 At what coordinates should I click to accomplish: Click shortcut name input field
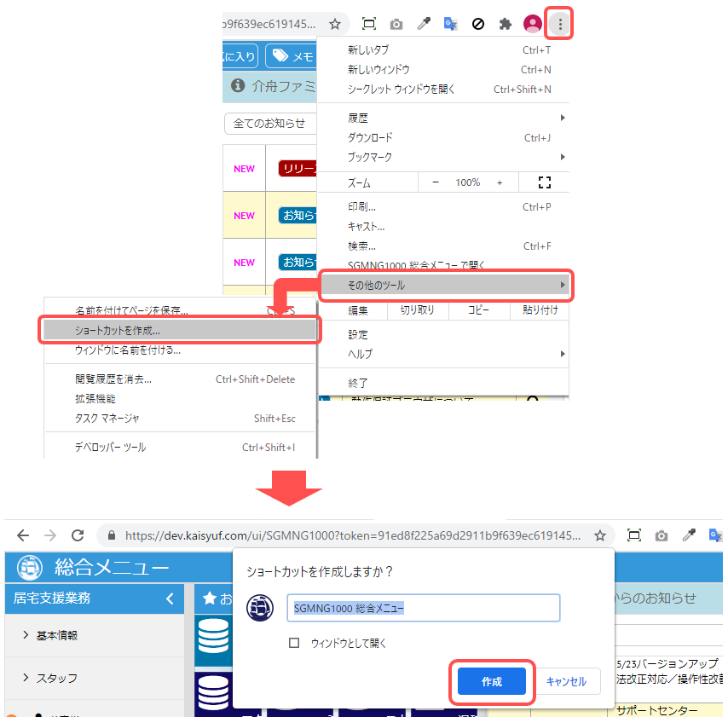tap(424, 608)
